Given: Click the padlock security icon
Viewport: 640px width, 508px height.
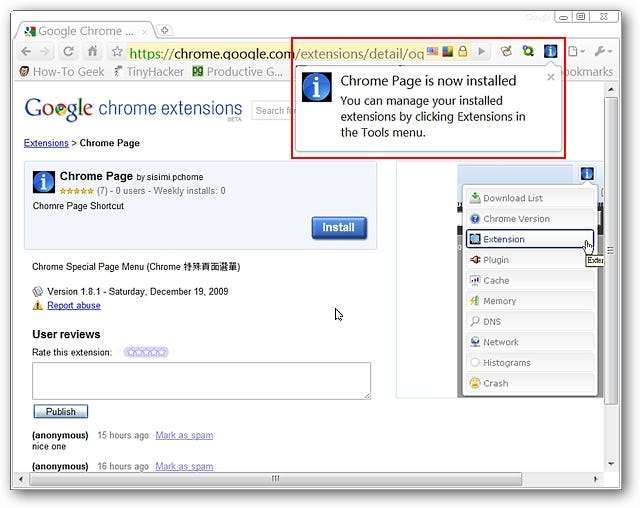Looking at the screenshot, I should coord(462,51).
